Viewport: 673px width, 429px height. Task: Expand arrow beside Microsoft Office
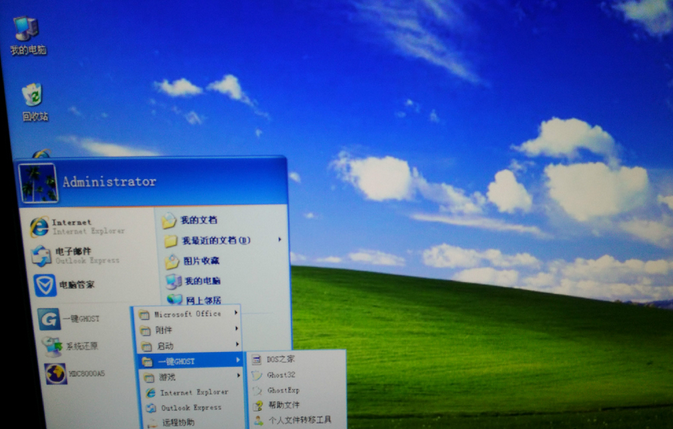click(236, 313)
